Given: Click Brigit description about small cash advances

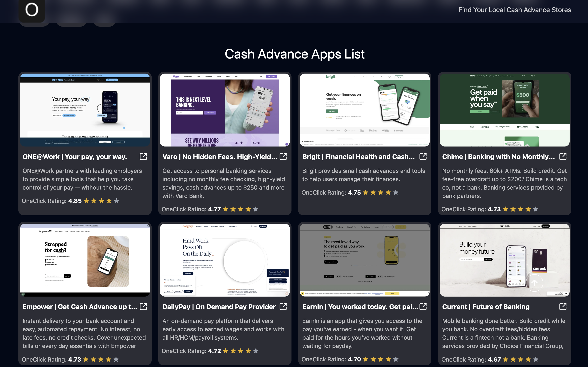Looking at the screenshot, I should (364, 175).
